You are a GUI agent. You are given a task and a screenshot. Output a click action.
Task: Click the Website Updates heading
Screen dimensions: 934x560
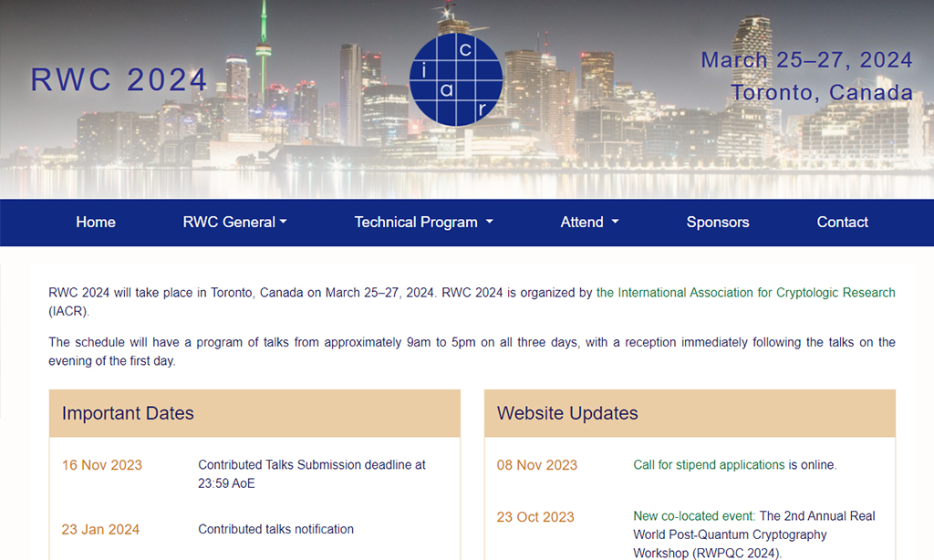567,413
